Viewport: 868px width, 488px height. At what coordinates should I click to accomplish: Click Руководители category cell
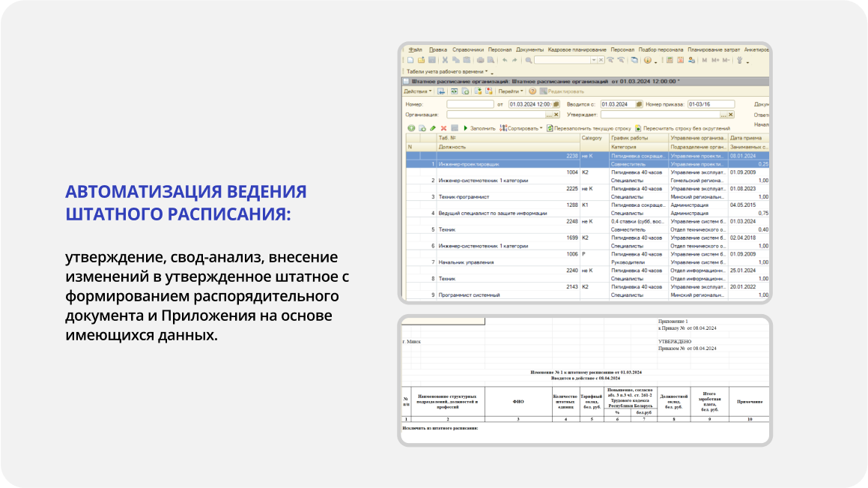coord(638,262)
